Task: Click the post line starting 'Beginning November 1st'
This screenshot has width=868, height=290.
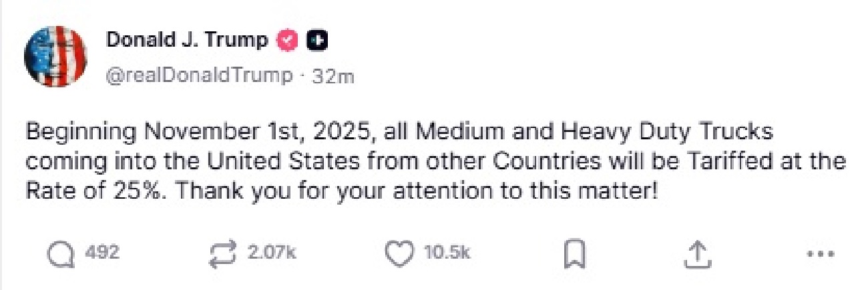Action: coord(200,132)
